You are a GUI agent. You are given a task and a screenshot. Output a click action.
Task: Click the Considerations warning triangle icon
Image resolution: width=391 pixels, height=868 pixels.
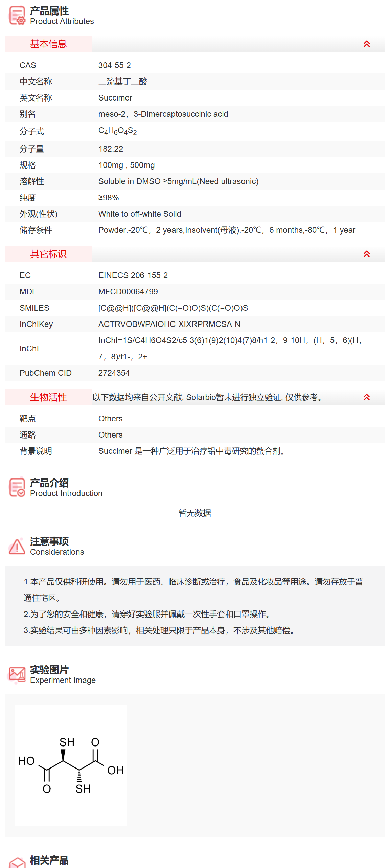tap(17, 546)
